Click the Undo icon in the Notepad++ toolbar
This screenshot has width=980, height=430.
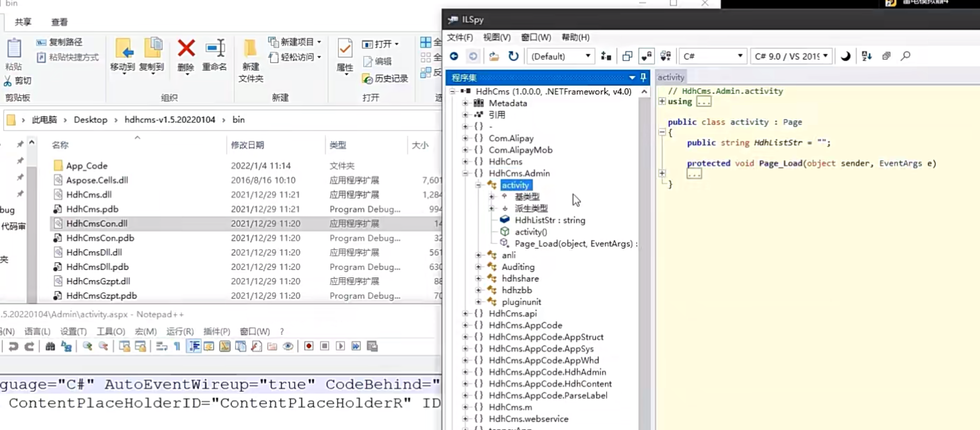(x=13, y=346)
